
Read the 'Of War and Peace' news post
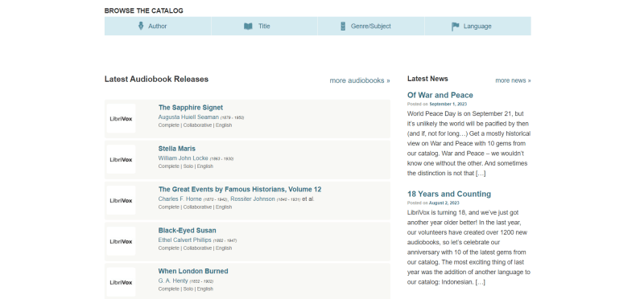click(440, 95)
